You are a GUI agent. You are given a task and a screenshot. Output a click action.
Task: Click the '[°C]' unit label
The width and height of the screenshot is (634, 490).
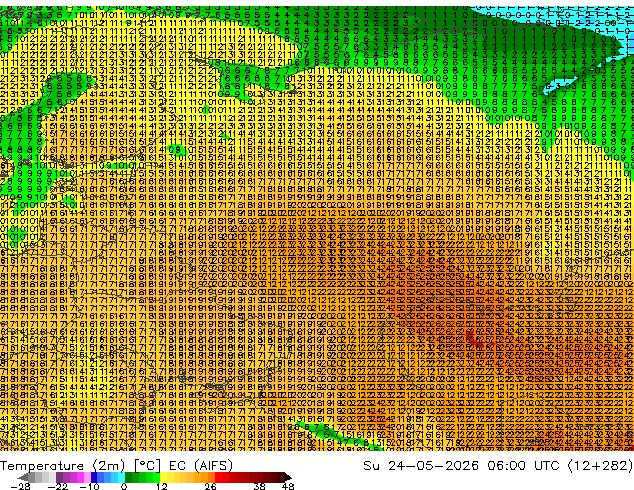click(147, 466)
